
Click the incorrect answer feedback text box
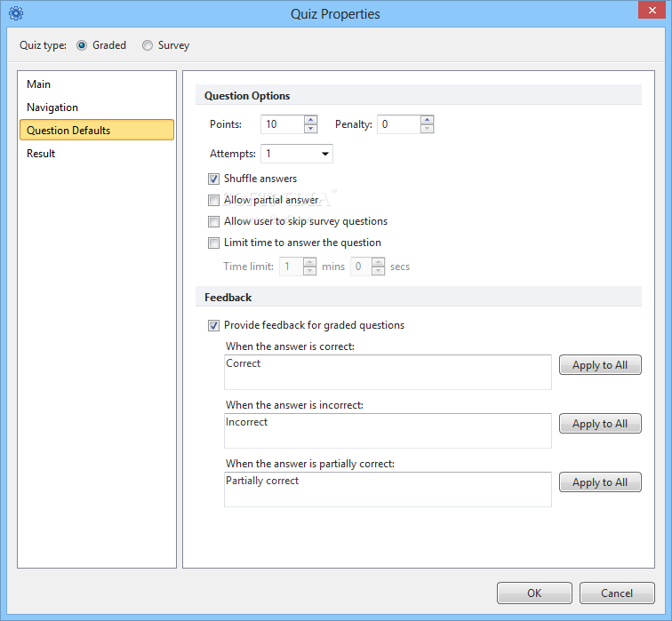tap(388, 430)
